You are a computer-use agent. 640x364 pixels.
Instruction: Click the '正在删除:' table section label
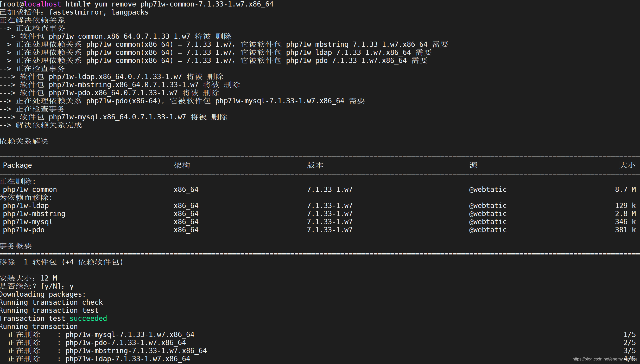pyautogui.click(x=18, y=181)
